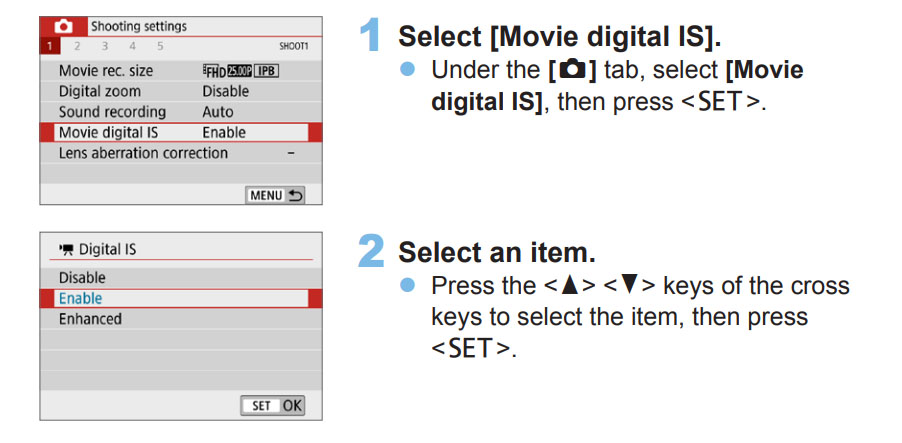Switch to shooting settings tab 5
Image resolution: width=902 pixels, height=443 pixels.
tap(160, 46)
